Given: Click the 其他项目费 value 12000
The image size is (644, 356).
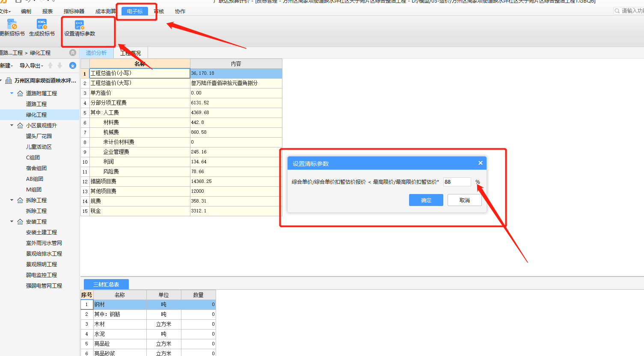Looking at the screenshot, I should point(236,191).
